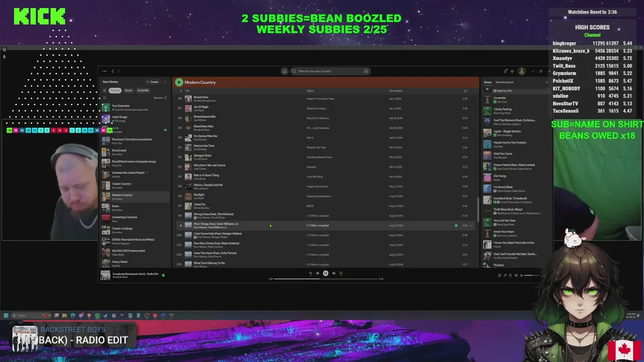Toggle the Queue icon in the player bar
Image resolution: width=644 pixels, height=362 pixels.
point(510,275)
